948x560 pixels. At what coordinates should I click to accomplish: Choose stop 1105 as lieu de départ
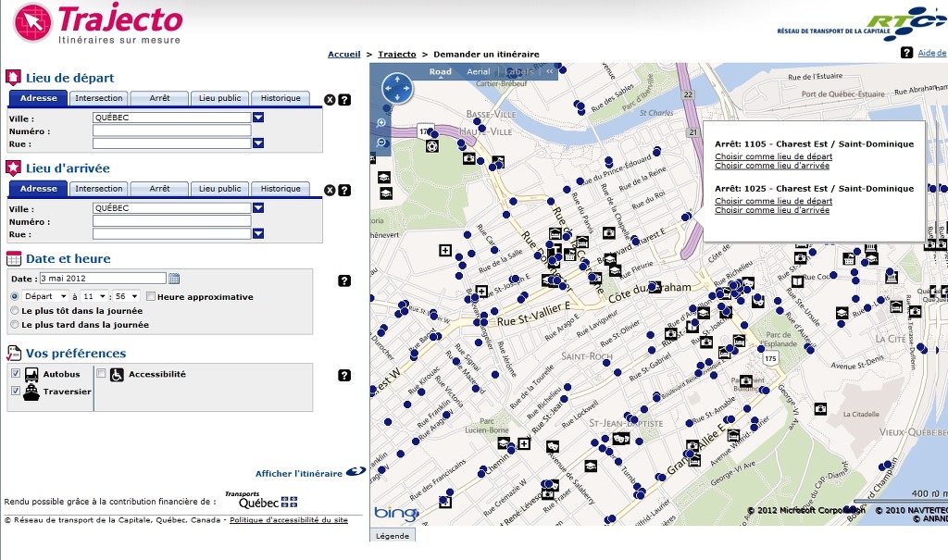773,156
